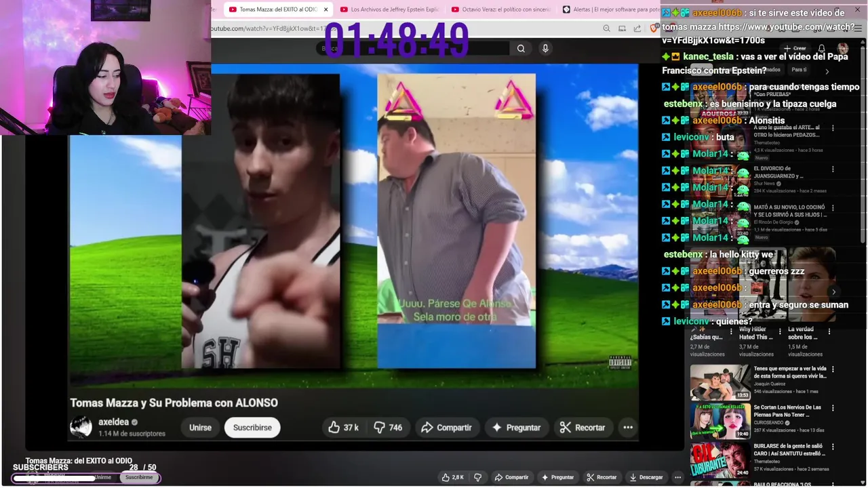Switch to 'Alertas | El mejor software' tab
Screen dimensions: 868x488
[612, 9]
